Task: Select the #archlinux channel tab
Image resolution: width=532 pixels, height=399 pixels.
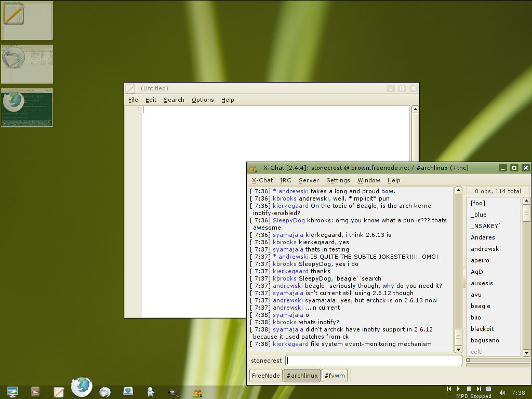Action: click(x=302, y=376)
